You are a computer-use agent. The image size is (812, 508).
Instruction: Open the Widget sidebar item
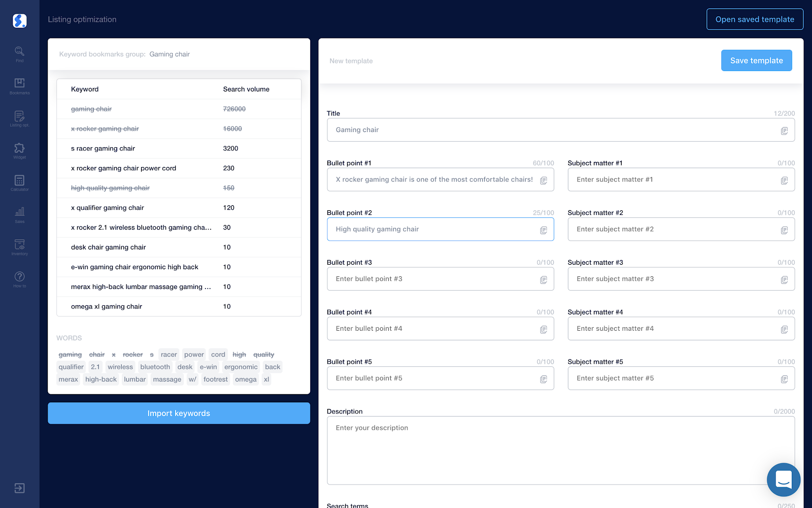pos(20,150)
